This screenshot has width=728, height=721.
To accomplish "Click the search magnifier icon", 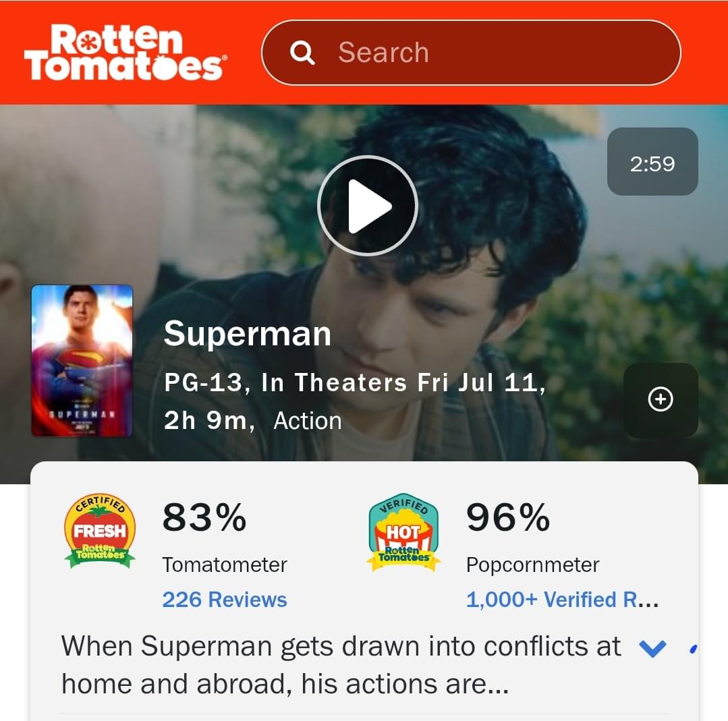I will [302, 53].
